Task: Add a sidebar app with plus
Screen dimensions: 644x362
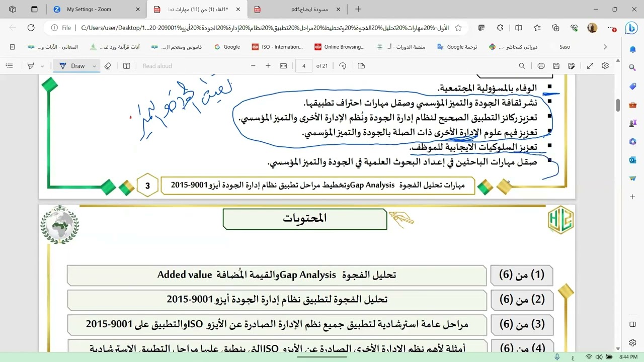Action: tap(632, 196)
